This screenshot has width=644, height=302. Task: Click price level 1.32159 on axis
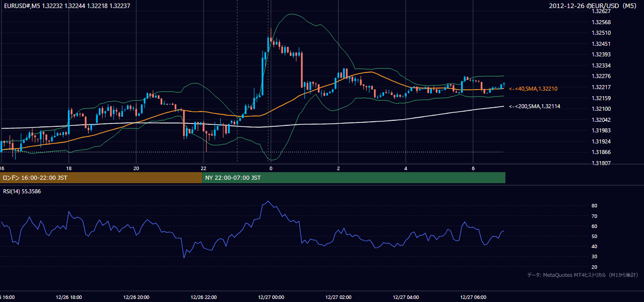[x=600, y=98]
